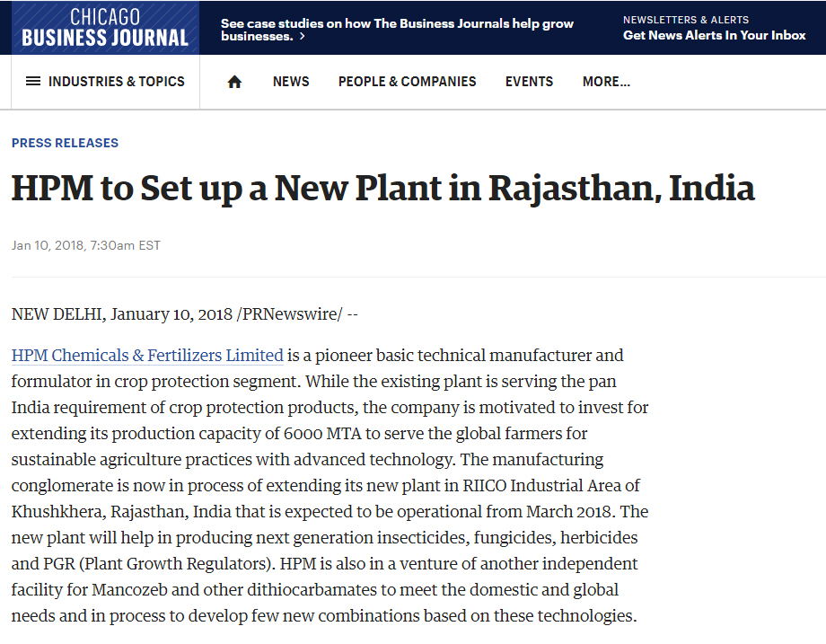The width and height of the screenshot is (826, 644).
Task: Click the arrow after 'businesses.'
Action: pyautogui.click(x=302, y=36)
